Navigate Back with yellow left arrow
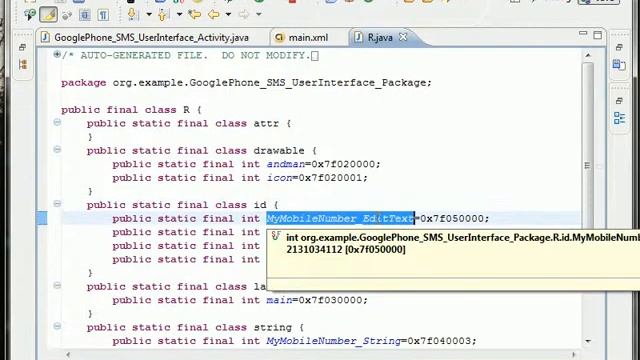This screenshot has height=360, width=640. point(213,15)
